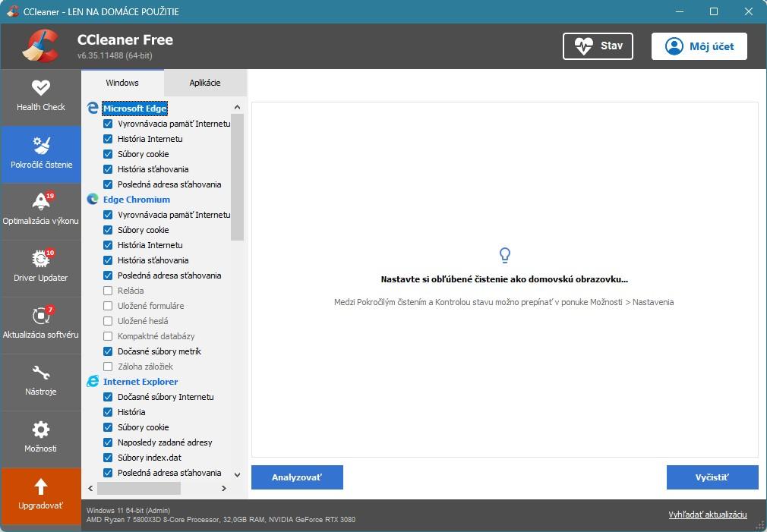
Task: Enable Kompaktné databázy checkbox
Action: [108, 336]
